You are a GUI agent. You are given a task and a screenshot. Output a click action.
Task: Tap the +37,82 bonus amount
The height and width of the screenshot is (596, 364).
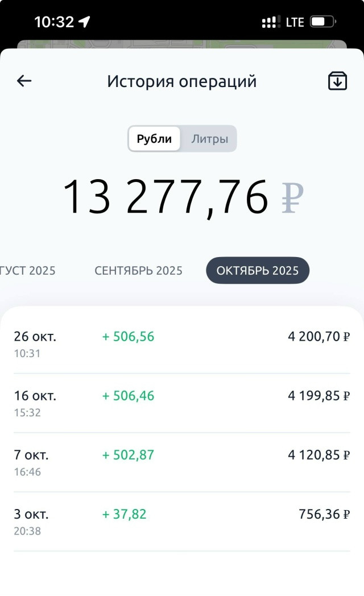coord(124,514)
